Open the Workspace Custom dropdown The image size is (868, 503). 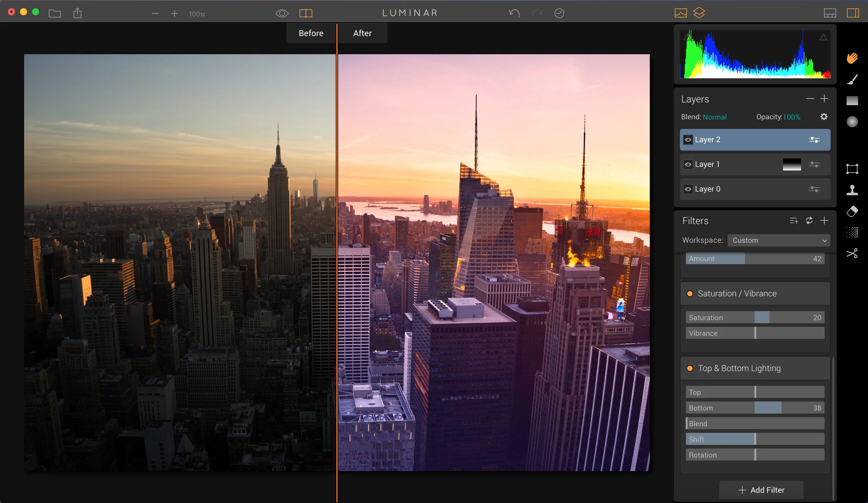tap(779, 240)
